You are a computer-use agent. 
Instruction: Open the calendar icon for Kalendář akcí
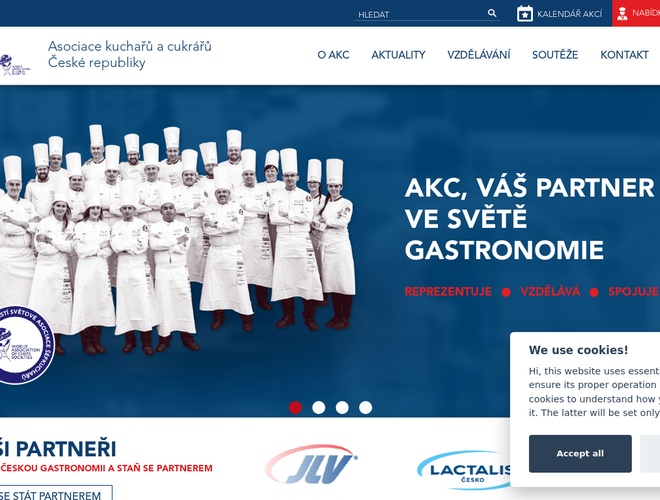coord(524,13)
